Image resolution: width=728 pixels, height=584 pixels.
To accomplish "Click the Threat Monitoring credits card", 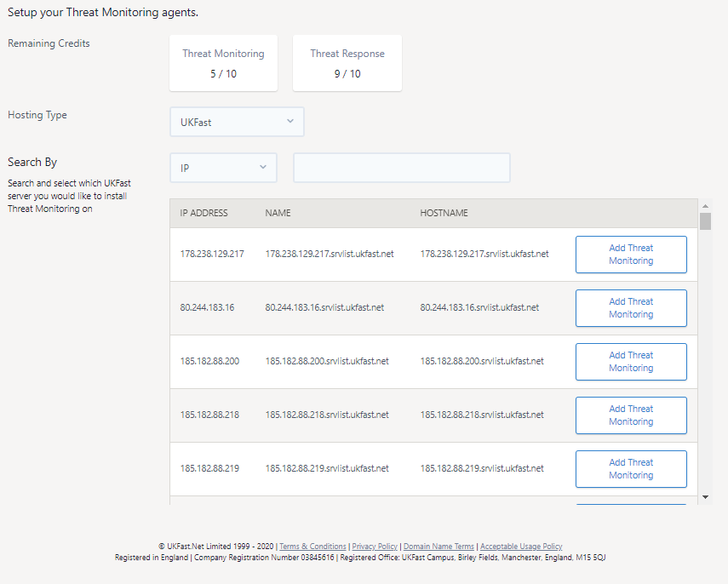I will 223,63.
